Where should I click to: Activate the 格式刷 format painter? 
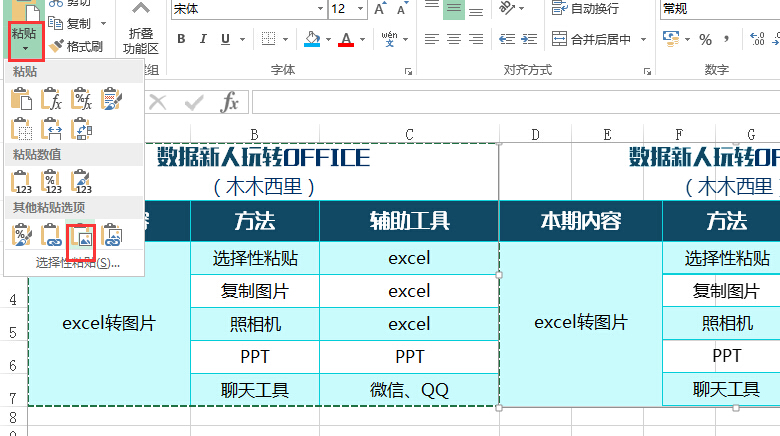[76, 46]
